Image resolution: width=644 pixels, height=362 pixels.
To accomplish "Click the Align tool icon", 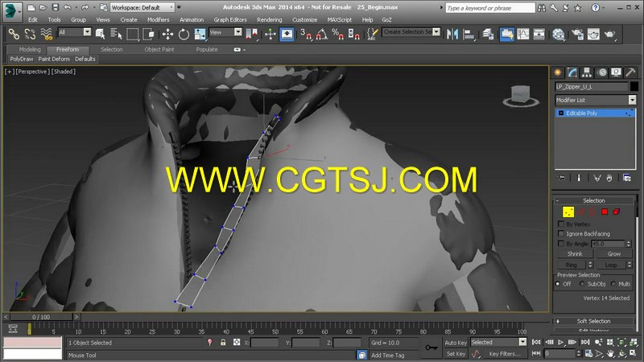I will 469,34.
